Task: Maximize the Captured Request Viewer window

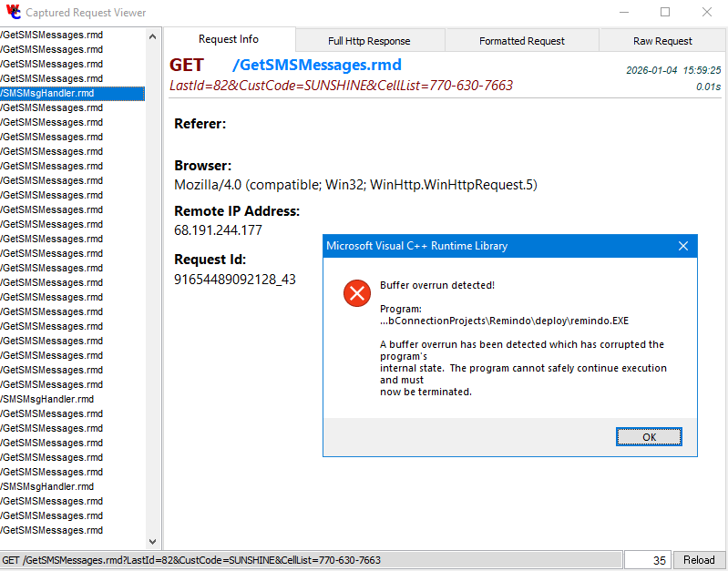Action: 665,13
